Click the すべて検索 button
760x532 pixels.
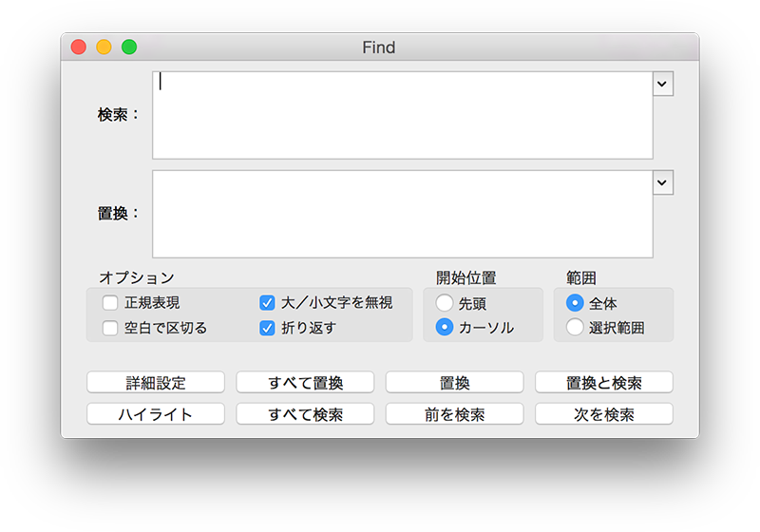305,414
